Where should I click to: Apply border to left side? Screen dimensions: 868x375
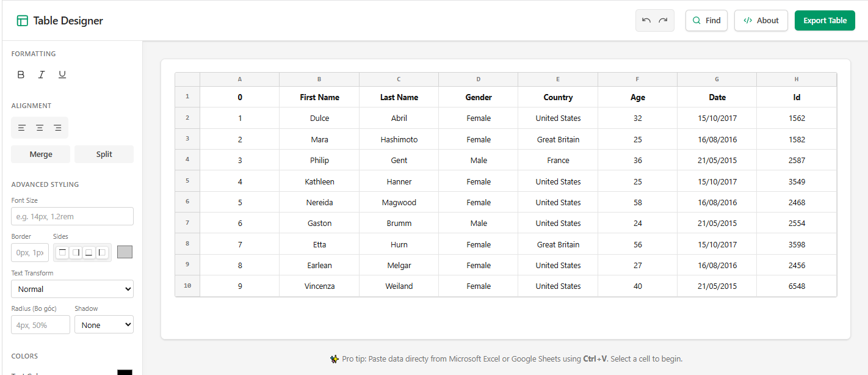coord(103,252)
